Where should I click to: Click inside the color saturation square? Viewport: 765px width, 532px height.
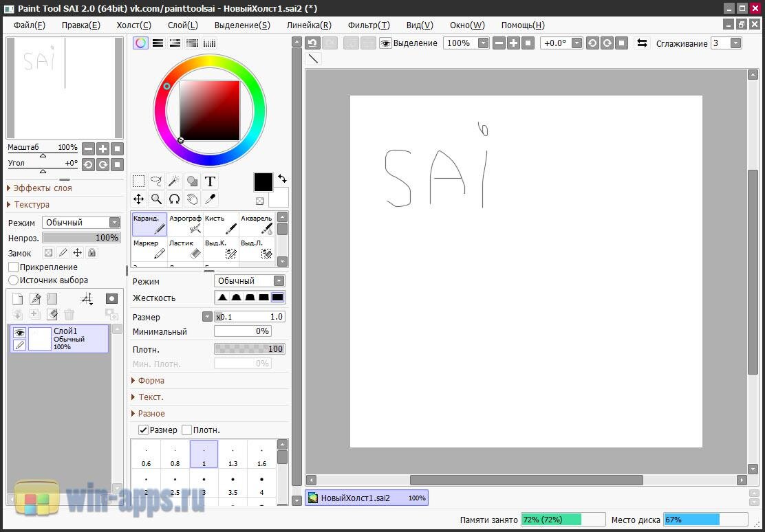[210, 111]
